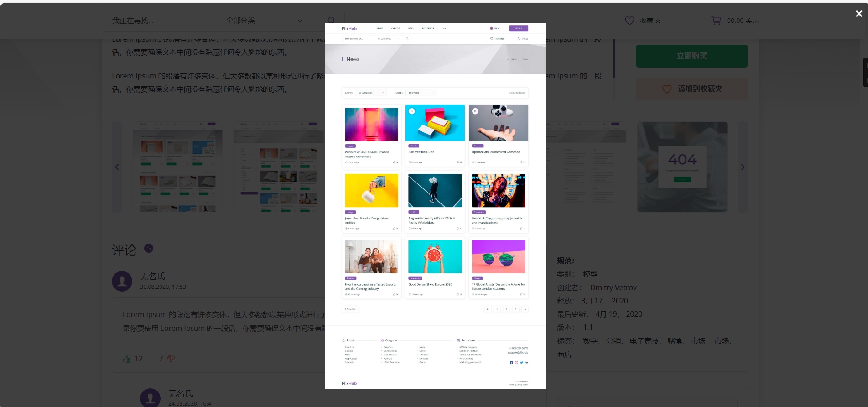868x407 pixels.
Task: Click the 商店 tag
Action: pyautogui.click(x=564, y=354)
